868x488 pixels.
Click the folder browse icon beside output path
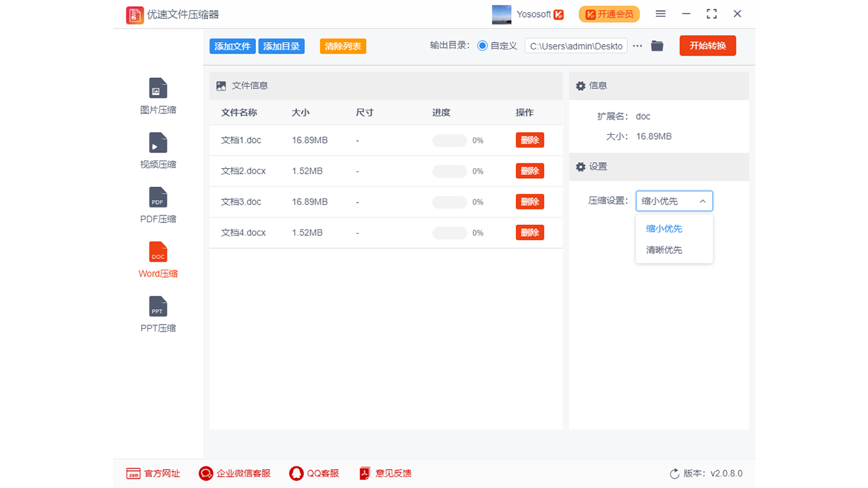(656, 45)
